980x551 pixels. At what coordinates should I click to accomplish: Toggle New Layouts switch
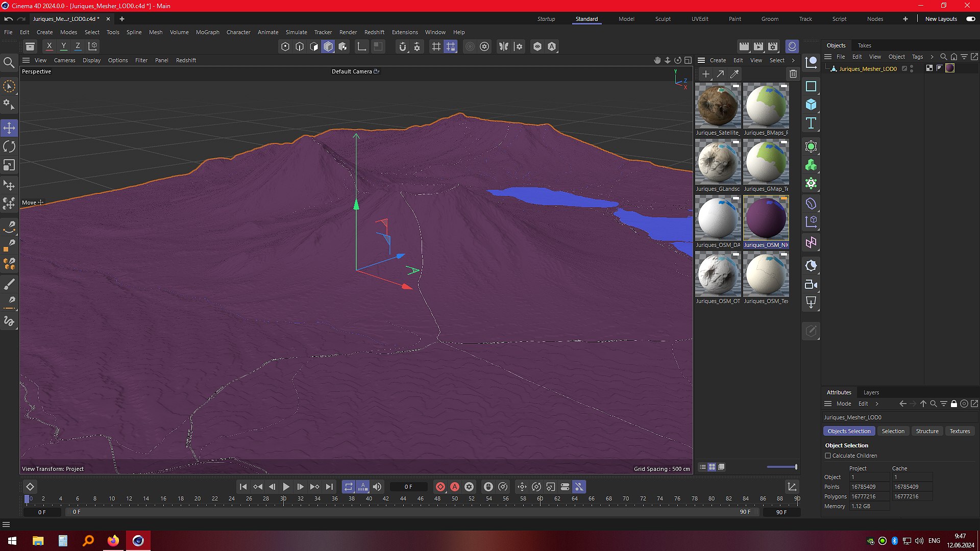(x=970, y=19)
